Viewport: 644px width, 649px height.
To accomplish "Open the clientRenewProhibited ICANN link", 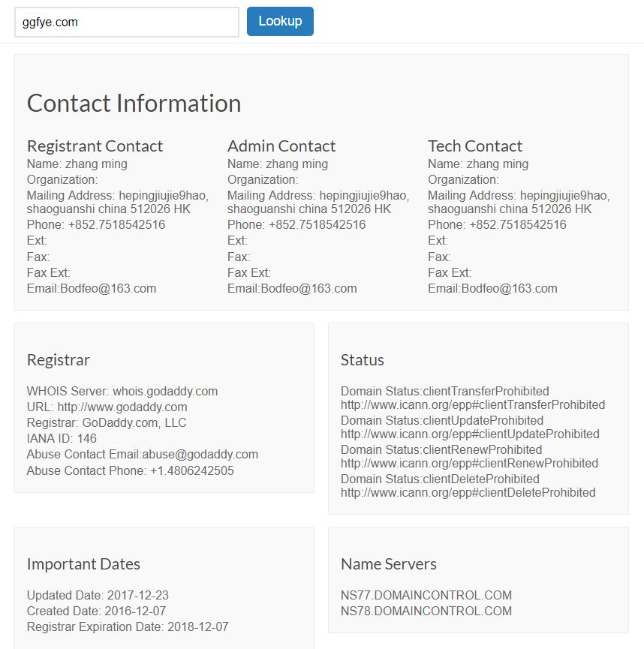I will [x=469, y=463].
